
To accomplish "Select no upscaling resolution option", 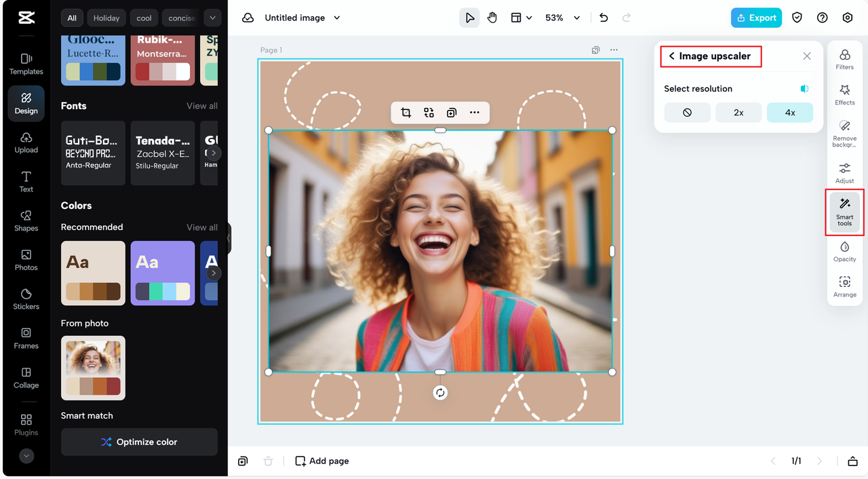I will [x=688, y=113].
